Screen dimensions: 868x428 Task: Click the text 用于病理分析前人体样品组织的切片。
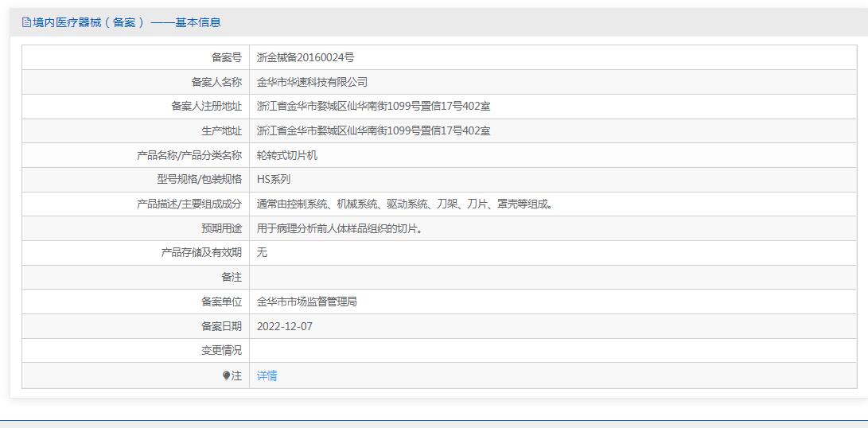point(340,228)
